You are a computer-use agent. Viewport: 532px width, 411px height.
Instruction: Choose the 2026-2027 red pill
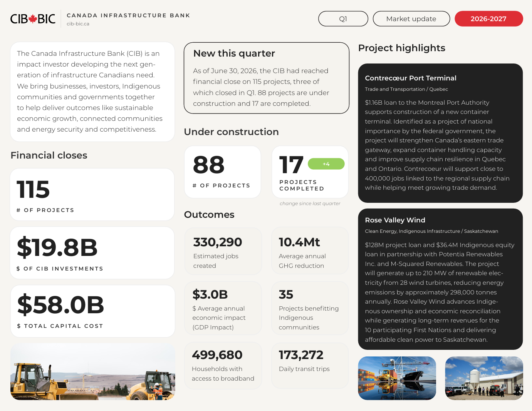click(x=489, y=19)
